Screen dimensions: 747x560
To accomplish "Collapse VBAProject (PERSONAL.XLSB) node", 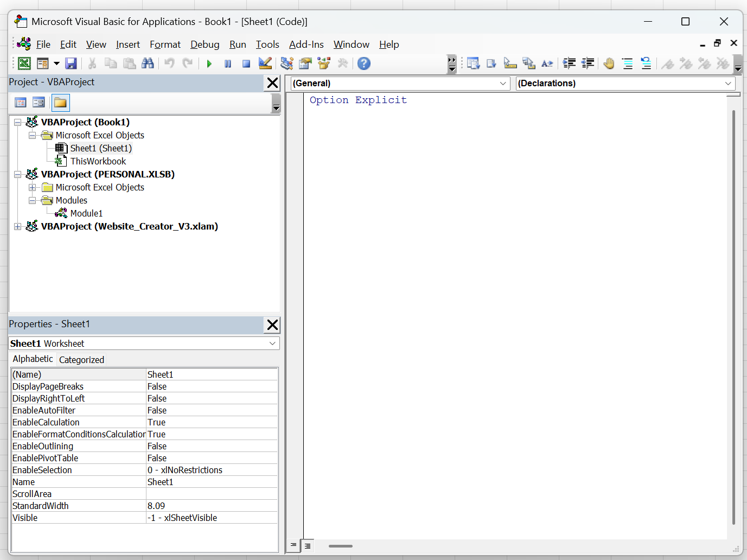I will [18, 174].
